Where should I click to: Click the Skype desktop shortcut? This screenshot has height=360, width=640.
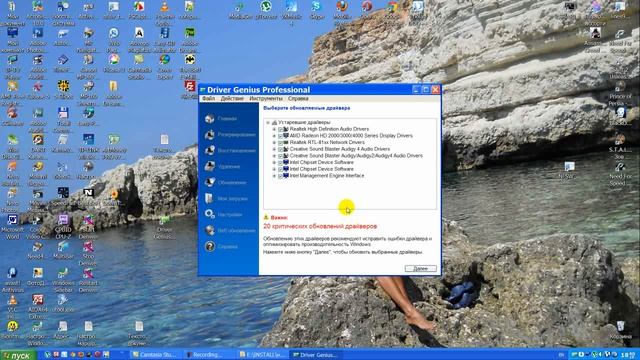pos(316,10)
